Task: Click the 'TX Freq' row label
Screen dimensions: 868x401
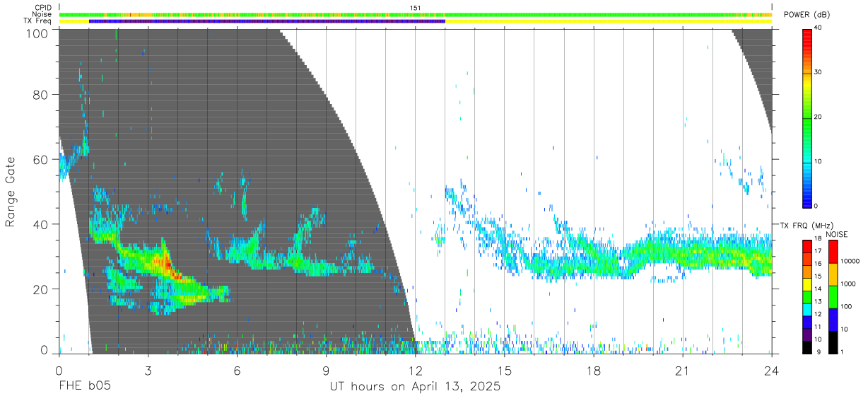Action: 37,21
